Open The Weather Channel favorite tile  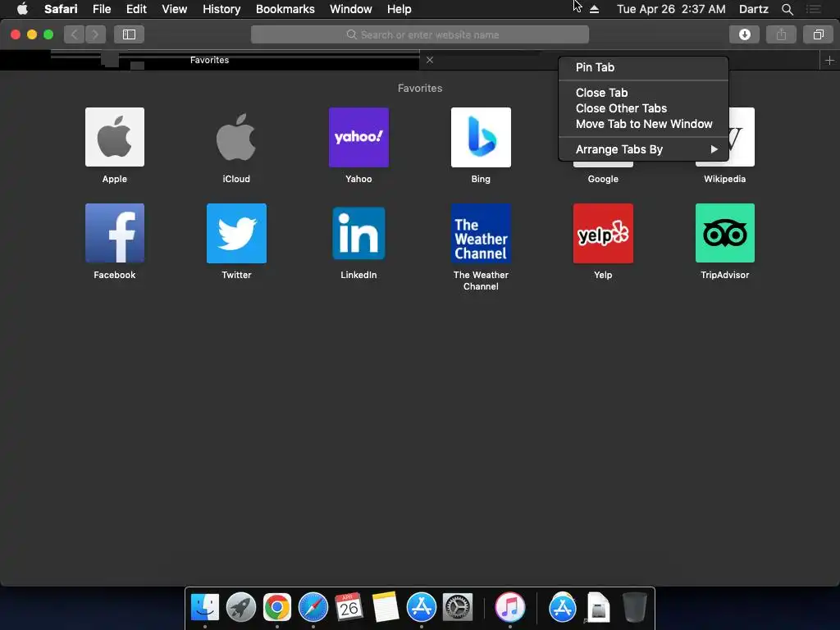[481, 233]
